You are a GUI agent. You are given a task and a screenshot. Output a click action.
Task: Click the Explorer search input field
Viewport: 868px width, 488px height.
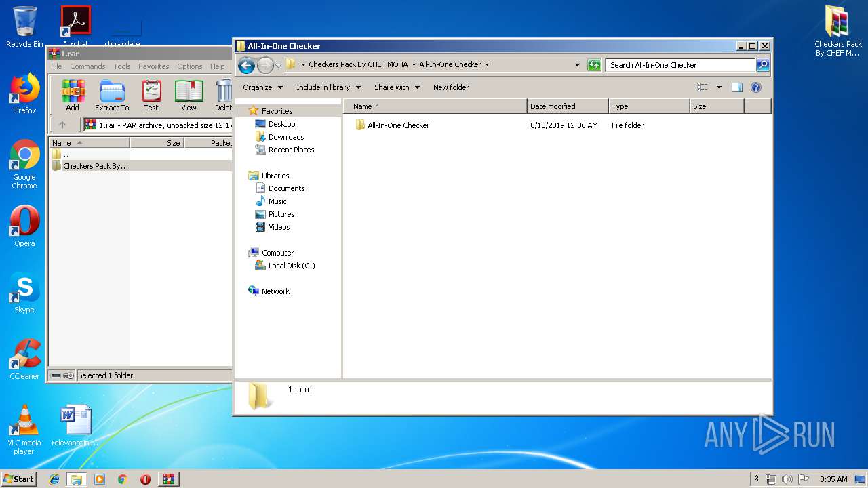[680, 65]
